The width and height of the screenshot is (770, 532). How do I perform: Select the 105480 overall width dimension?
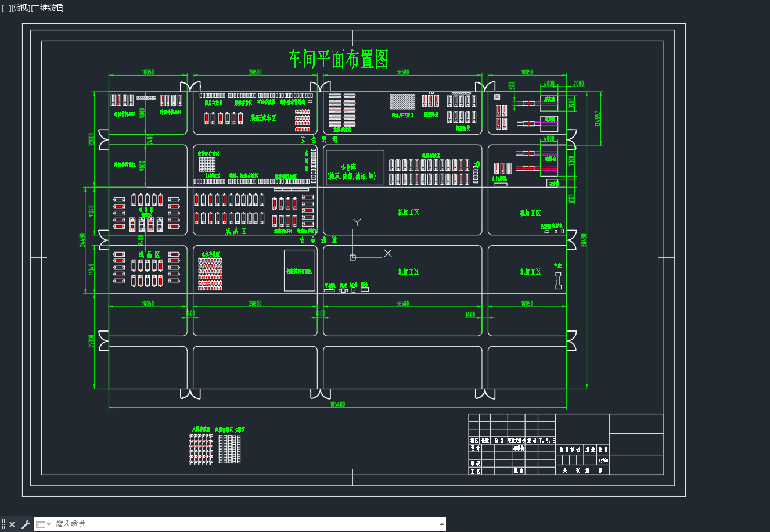click(337, 404)
